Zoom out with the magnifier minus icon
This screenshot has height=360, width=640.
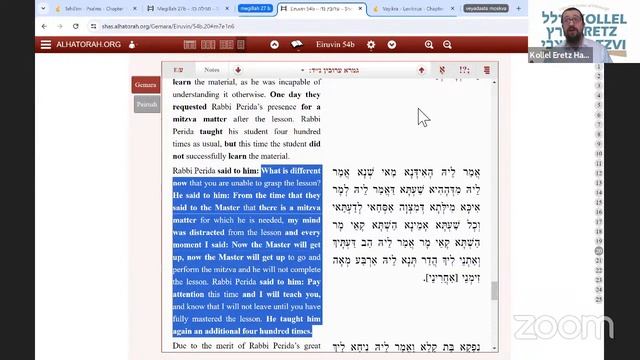pyautogui.click(x=447, y=44)
